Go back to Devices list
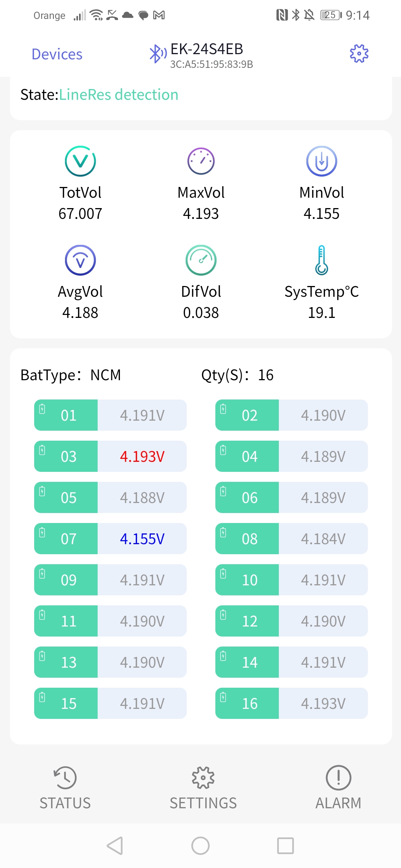This screenshot has width=401, height=868. click(57, 54)
